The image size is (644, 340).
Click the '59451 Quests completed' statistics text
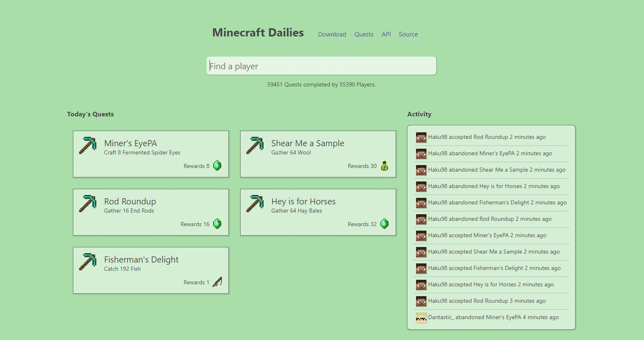[x=321, y=84]
